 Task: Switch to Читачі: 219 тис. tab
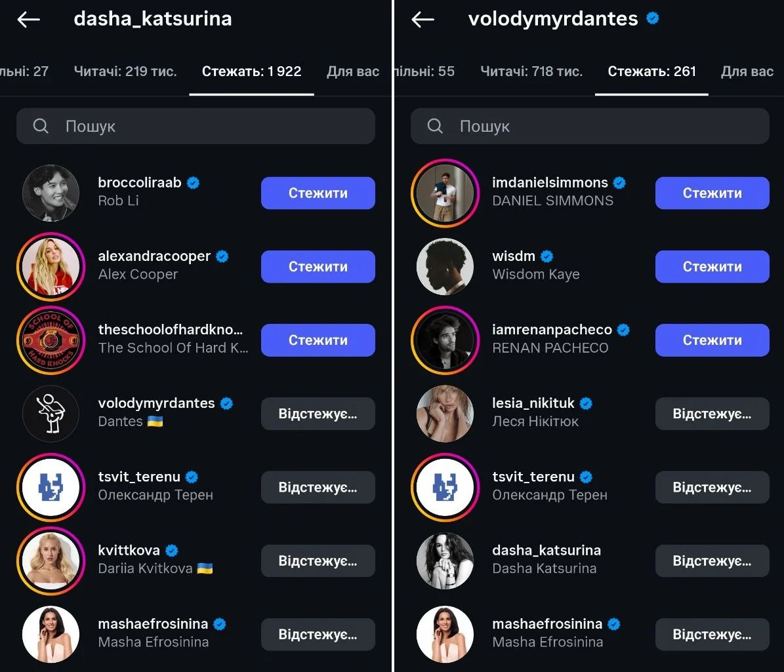point(125,71)
